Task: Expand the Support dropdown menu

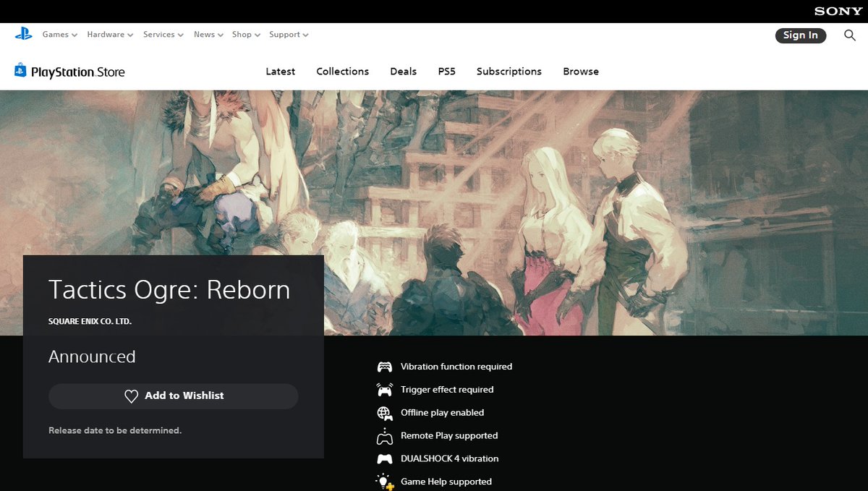Action: (x=289, y=35)
